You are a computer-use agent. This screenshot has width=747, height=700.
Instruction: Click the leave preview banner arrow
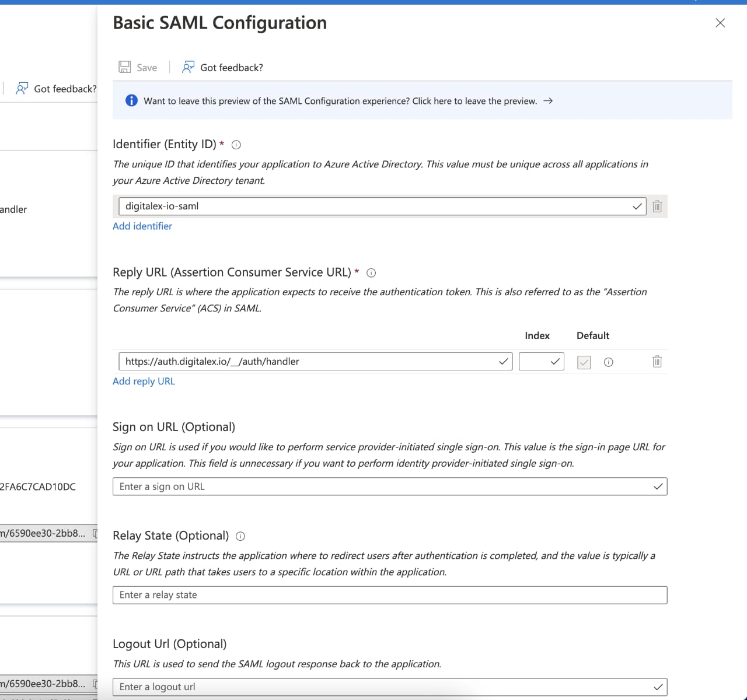[x=548, y=101]
